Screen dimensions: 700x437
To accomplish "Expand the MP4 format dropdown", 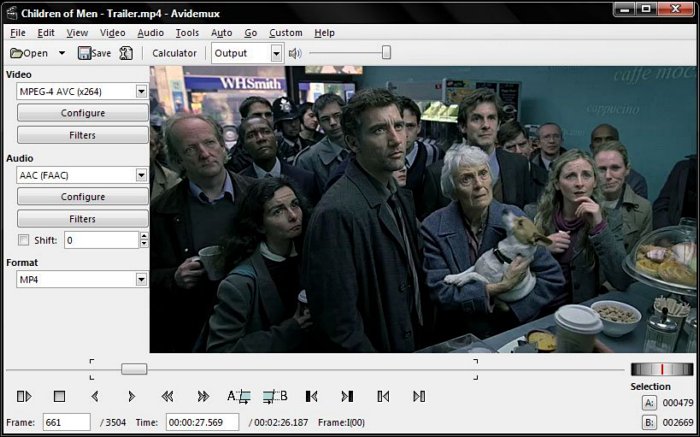I will click(x=141, y=280).
